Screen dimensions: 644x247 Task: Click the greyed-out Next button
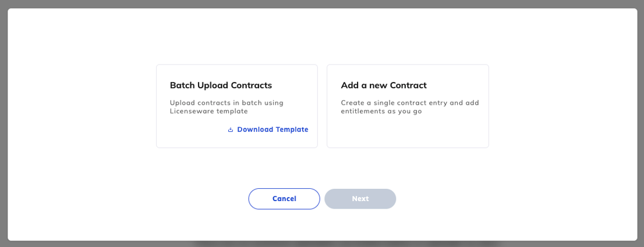(x=360, y=199)
